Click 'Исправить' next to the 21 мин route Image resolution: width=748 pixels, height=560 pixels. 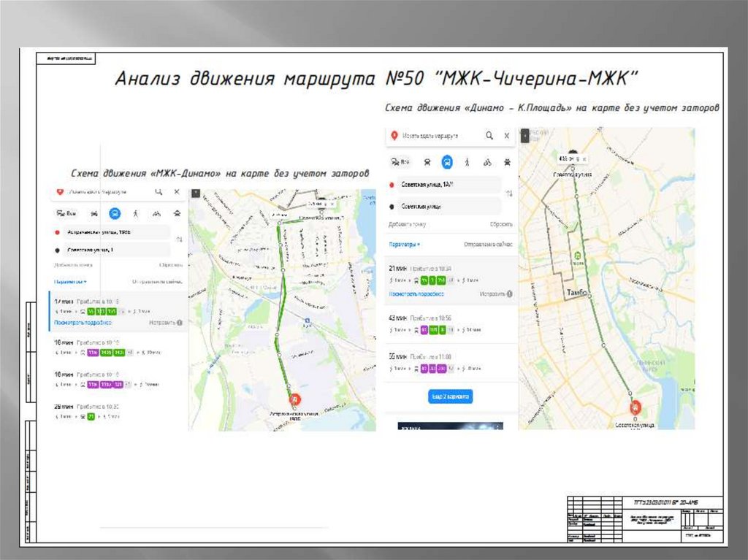point(496,294)
